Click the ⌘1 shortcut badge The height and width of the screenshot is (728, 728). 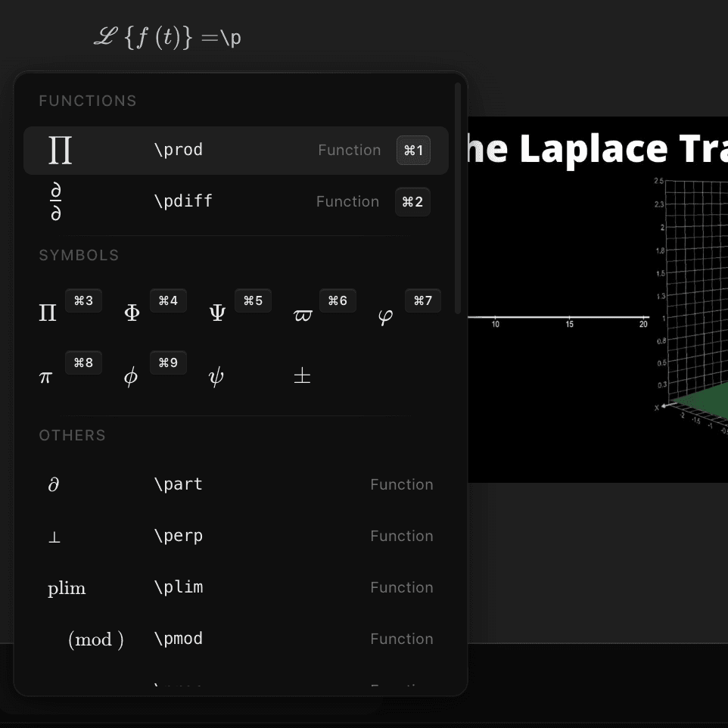point(413,151)
